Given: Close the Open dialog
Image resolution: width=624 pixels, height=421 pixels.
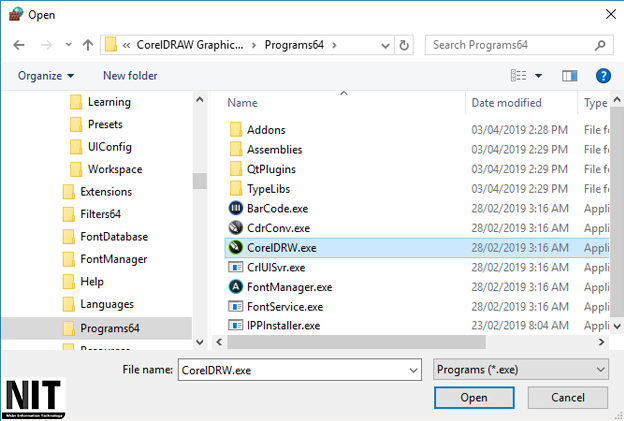Looking at the screenshot, I should tap(610, 14).
